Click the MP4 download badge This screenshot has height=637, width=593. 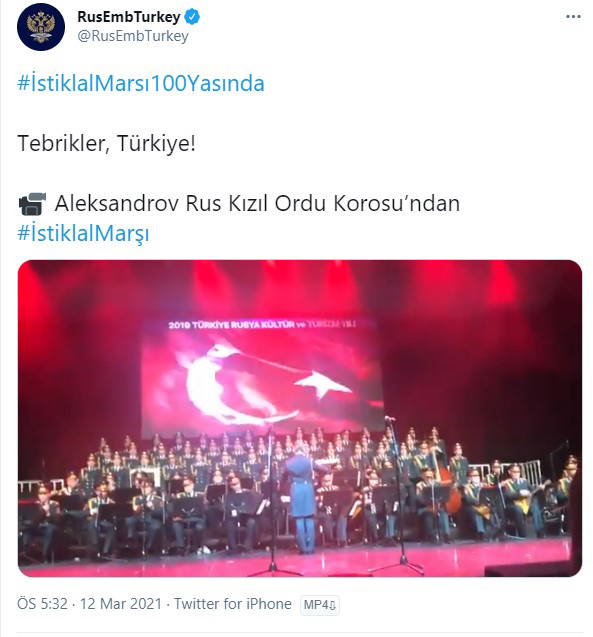320,605
